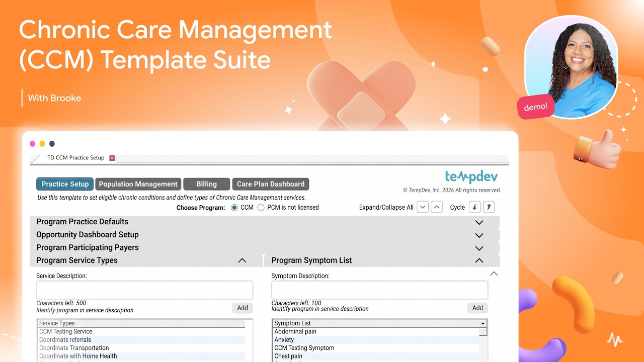Click the Symptom Description text field
Screen dimensions: 644x362
pos(379,290)
